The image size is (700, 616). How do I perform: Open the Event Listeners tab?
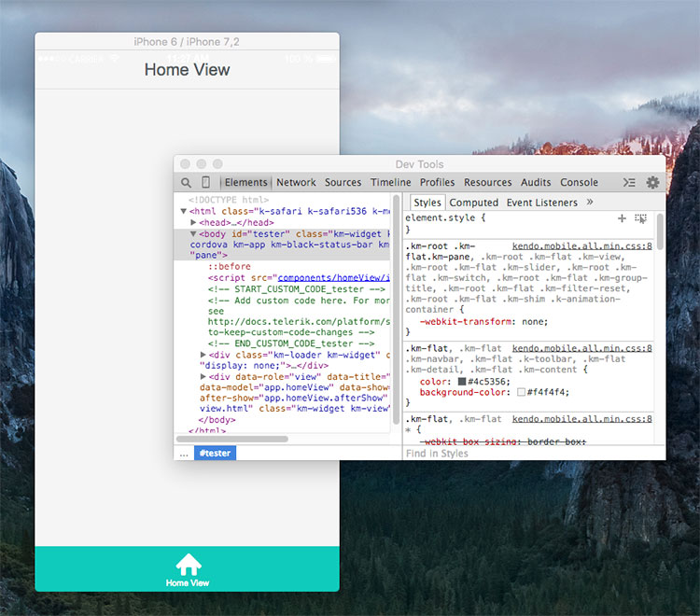(542, 203)
